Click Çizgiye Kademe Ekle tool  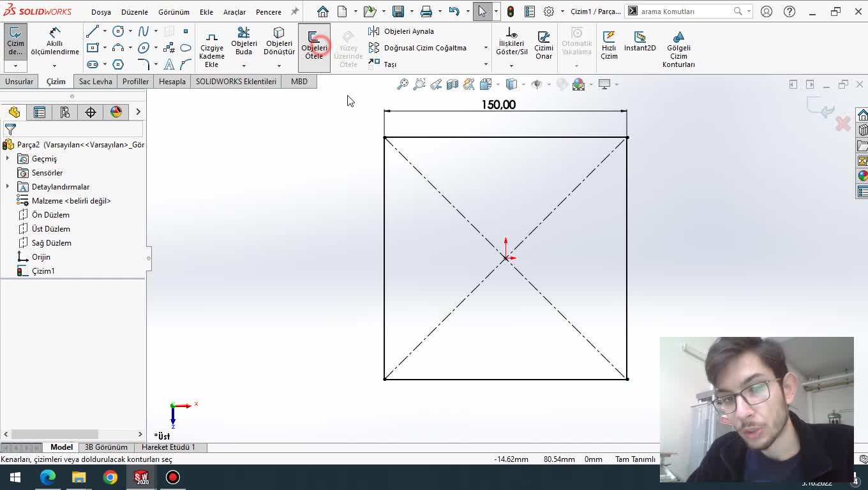pos(212,50)
